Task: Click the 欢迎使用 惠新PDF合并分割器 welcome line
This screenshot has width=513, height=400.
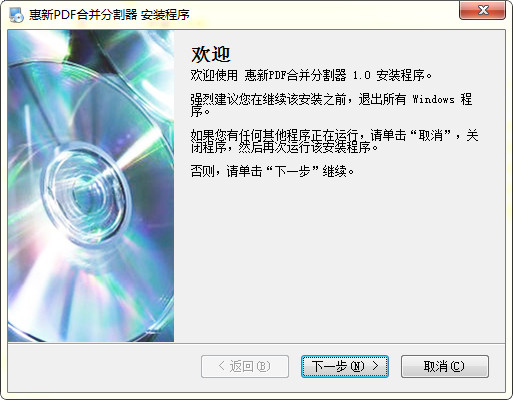Action: point(311,75)
